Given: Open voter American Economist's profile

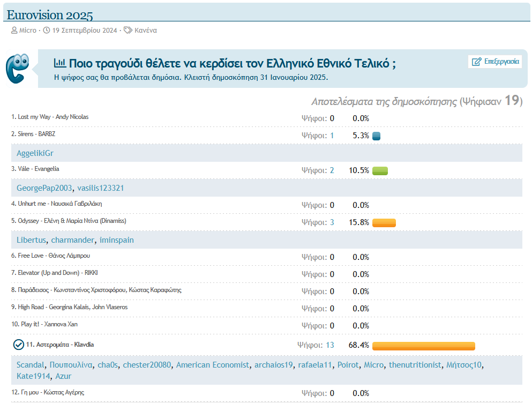Looking at the screenshot, I should 213,365.
